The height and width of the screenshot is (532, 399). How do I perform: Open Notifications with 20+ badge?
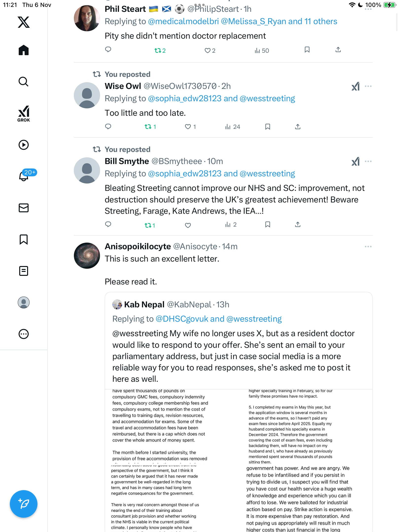tap(24, 176)
